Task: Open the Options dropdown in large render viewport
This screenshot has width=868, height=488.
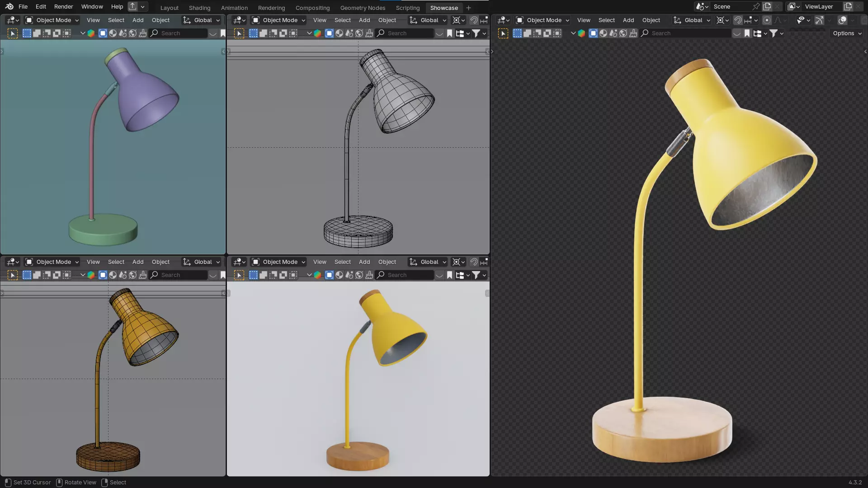Action: [847, 33]
